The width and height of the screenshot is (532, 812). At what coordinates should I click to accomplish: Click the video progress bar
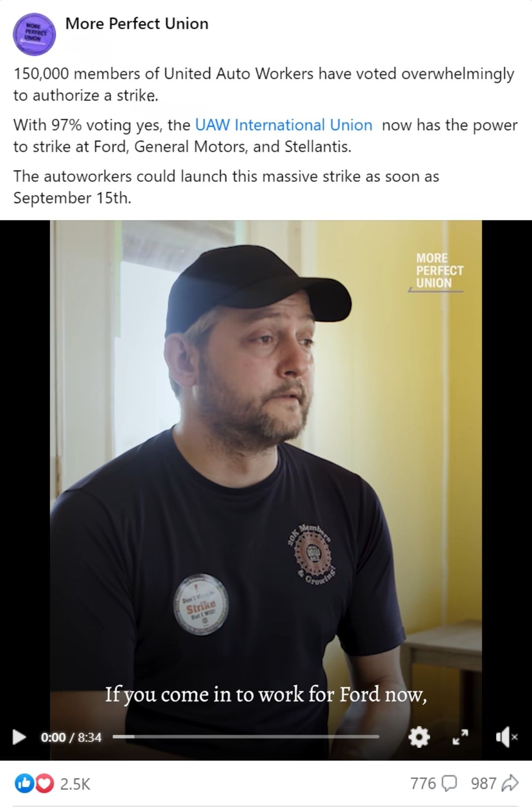tap(246, 737)
